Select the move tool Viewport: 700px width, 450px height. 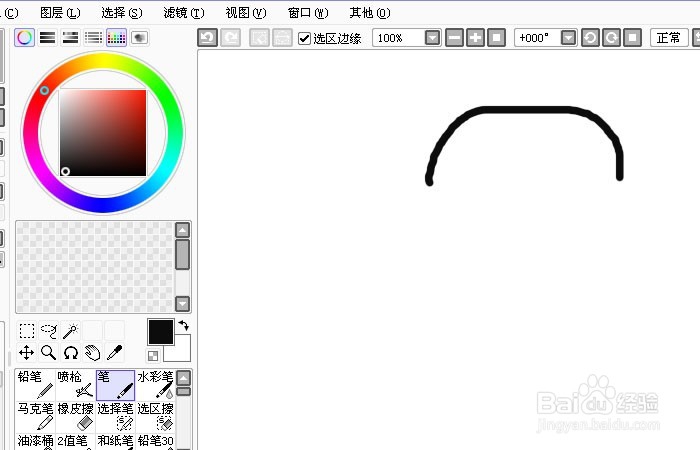(27, 353)
